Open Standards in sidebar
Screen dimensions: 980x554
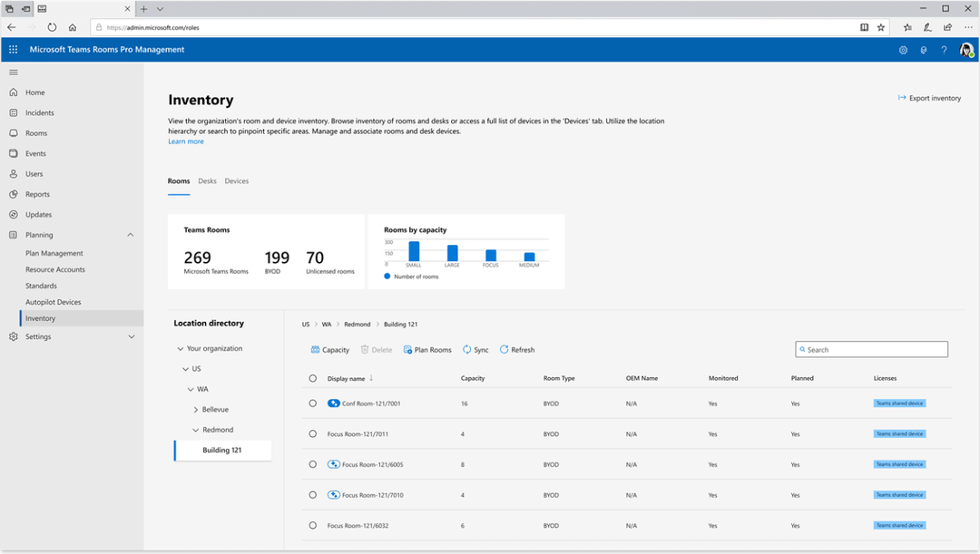point(41,286)
